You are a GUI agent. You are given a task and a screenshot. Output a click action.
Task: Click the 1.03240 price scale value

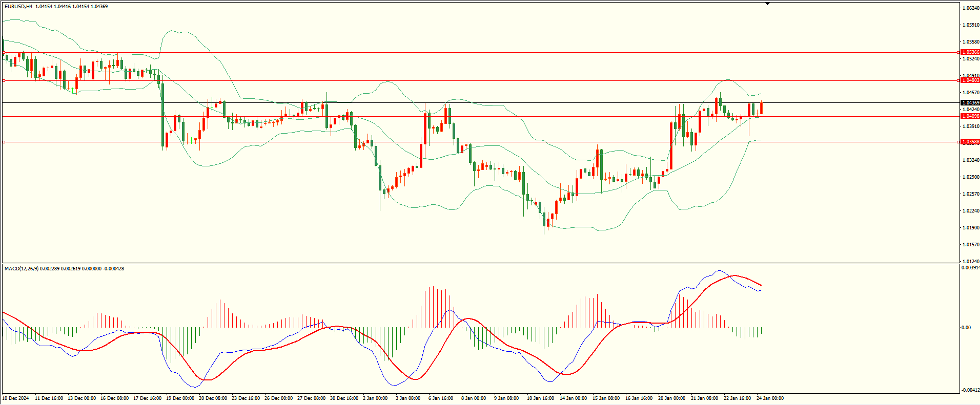click(971, 160)
